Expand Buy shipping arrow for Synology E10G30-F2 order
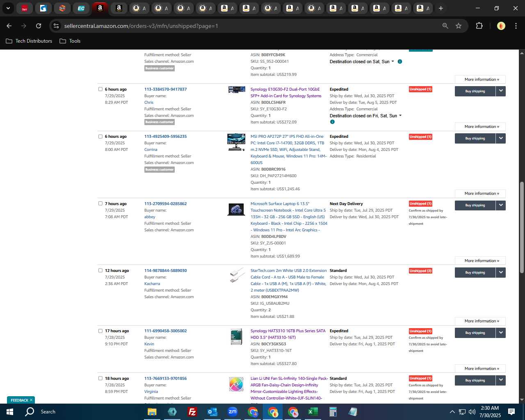 point(501,91)
